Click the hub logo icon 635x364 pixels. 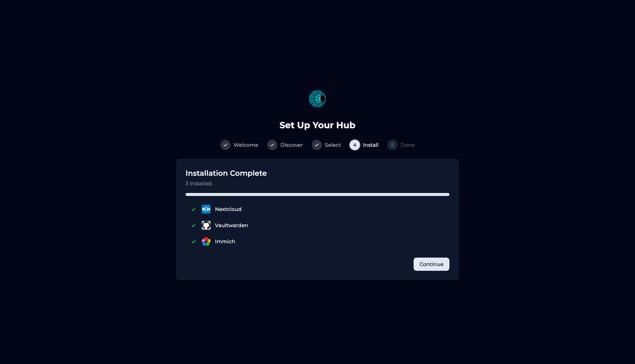317,99
